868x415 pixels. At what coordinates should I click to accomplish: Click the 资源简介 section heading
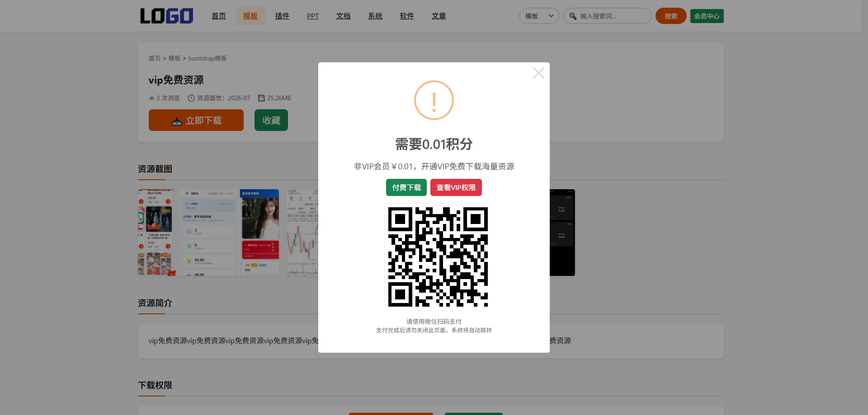point(155,303)
